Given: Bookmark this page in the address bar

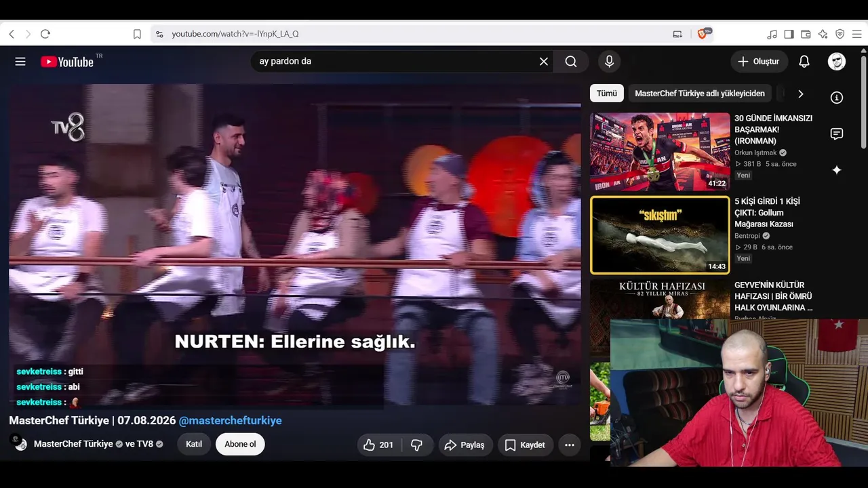Looking at the screenshot, I should (137, 34).
